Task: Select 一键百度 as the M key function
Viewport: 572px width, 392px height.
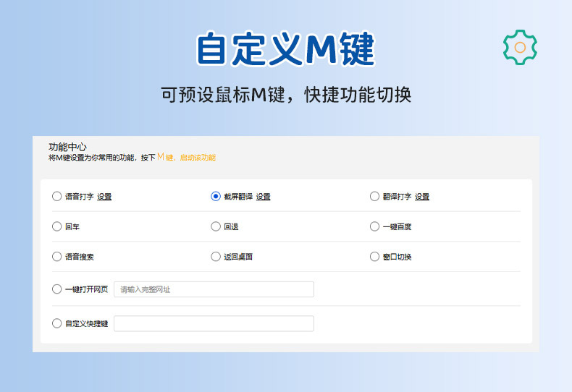Action: [x=374, y=226]
